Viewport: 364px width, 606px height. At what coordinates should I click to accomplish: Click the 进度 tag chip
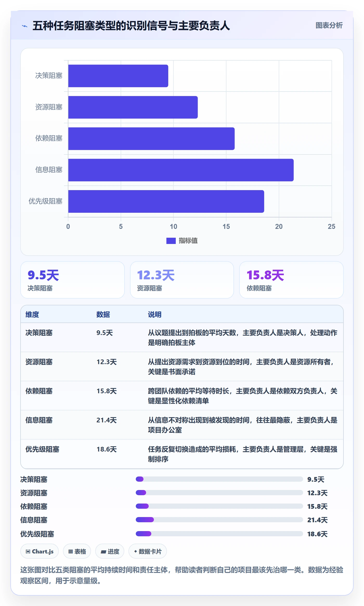point(110,551)
